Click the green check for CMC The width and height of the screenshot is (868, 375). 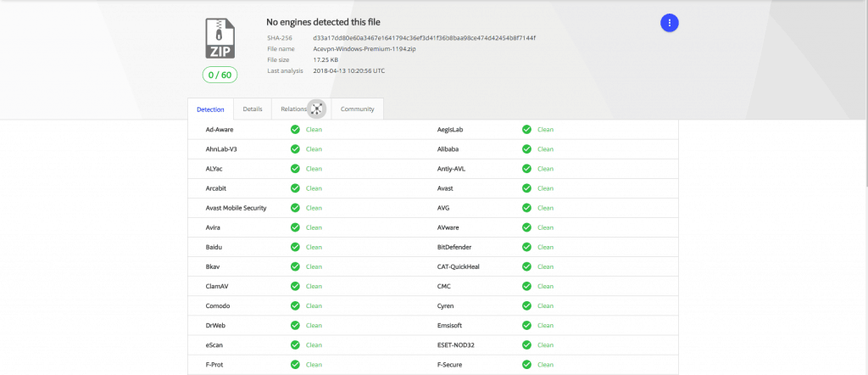coord(526,287)
